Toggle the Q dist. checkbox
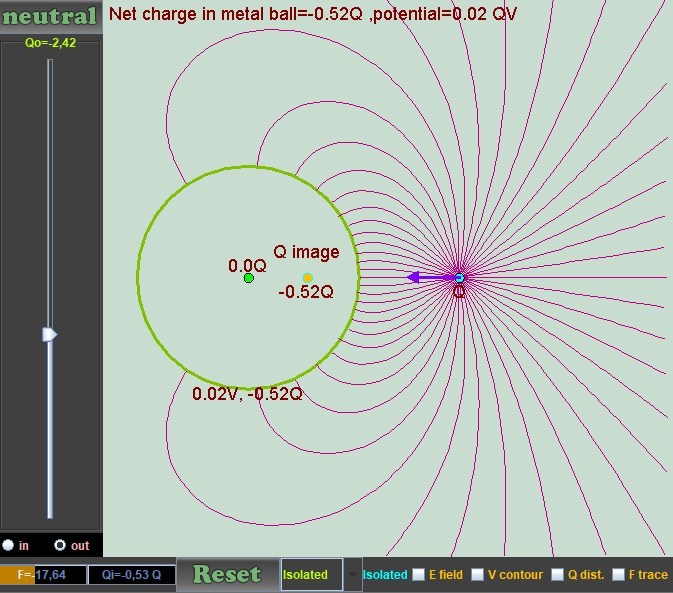Image resolution: width=673 pixels, height=593 pixels. [557, 575]
